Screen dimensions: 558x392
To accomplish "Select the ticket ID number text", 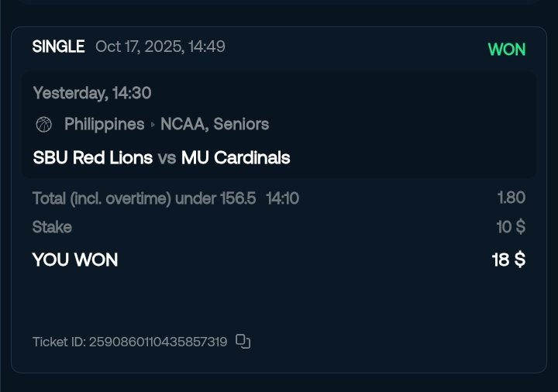I will 157,342.
